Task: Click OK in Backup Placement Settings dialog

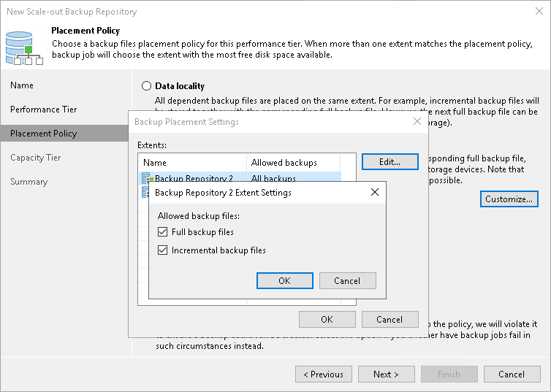Action: 327,320
